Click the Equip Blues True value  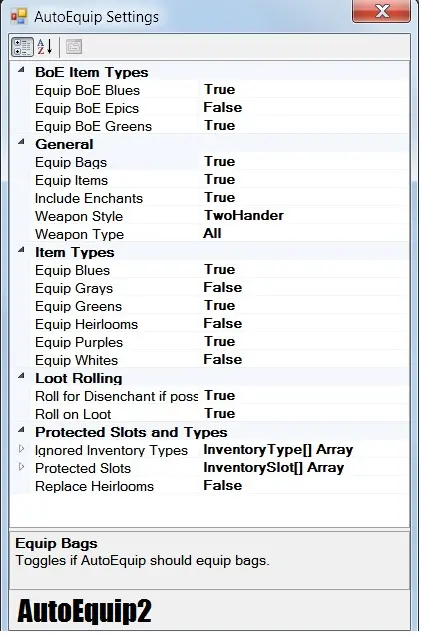(x=219, y=270)
